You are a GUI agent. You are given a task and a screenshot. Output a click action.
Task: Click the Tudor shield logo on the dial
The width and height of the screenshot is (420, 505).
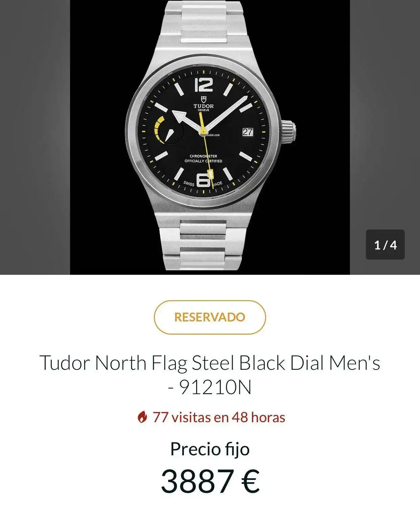tap(204, 99)
